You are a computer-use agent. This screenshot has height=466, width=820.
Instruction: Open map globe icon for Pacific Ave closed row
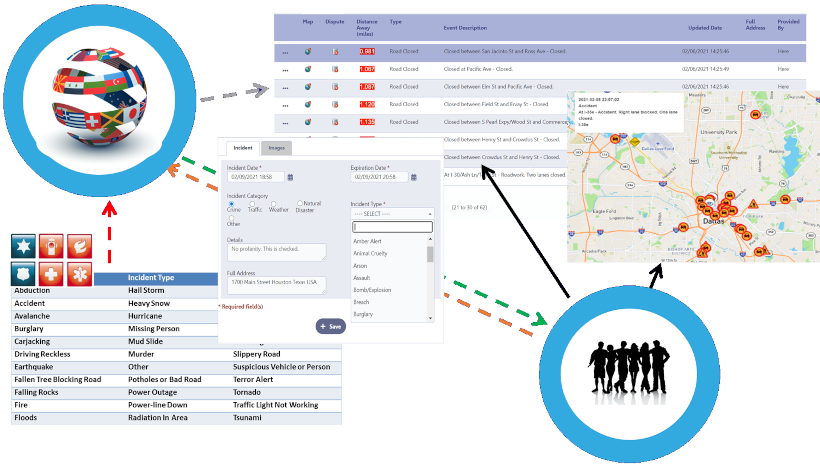(308, 69)
